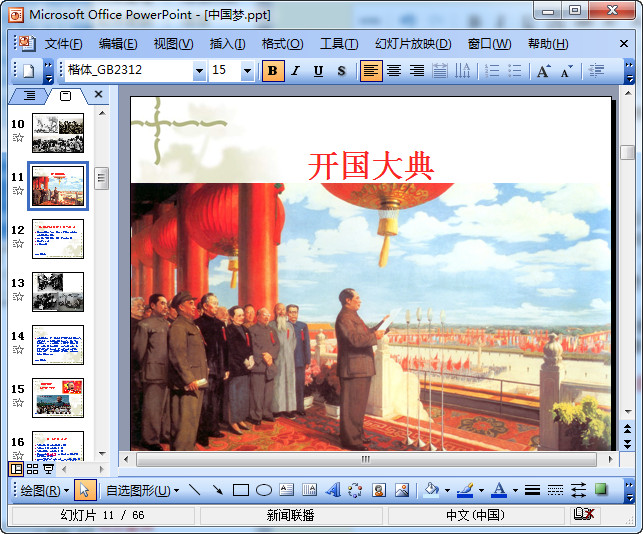Insert diagram or organization chart
This screenshot has height=534, width=643.
[355, 490]
